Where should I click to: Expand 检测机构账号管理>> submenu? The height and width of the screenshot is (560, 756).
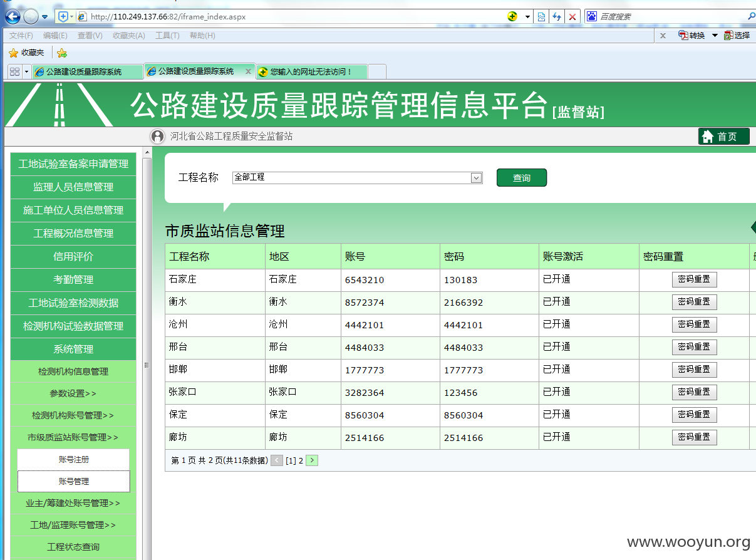coord(73,415)
